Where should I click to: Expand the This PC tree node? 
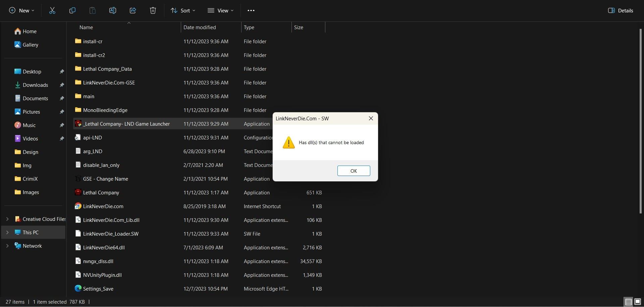tap(7, 232)
